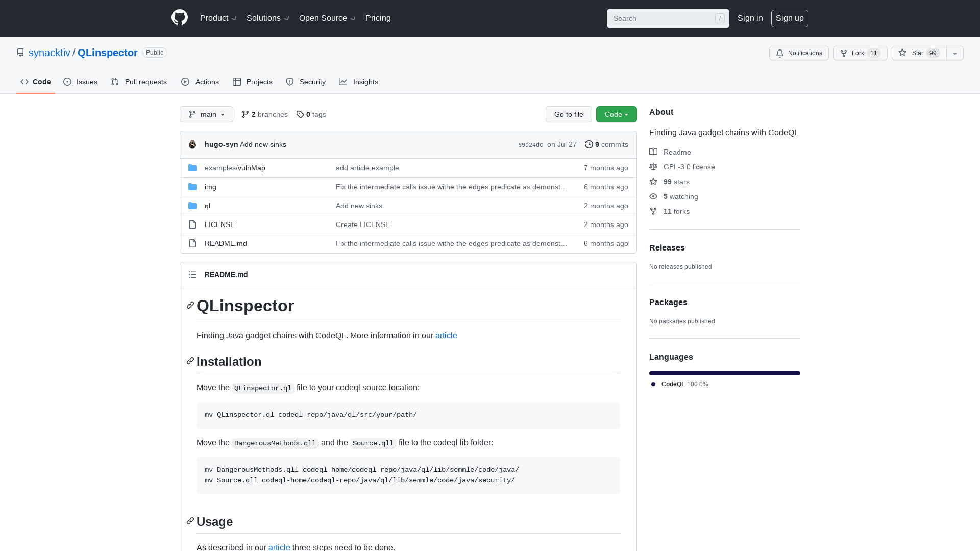980x551 pixels.
Task: Open the QLinspector repository name link
Action: coord(107,53)
